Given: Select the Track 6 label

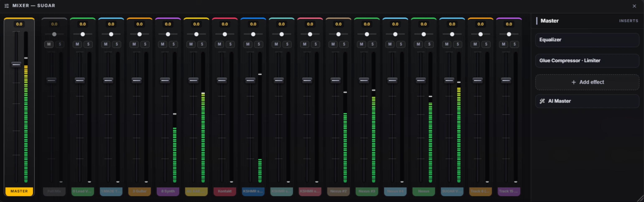Looking at the screenshot, I should [x=481, y=191].
